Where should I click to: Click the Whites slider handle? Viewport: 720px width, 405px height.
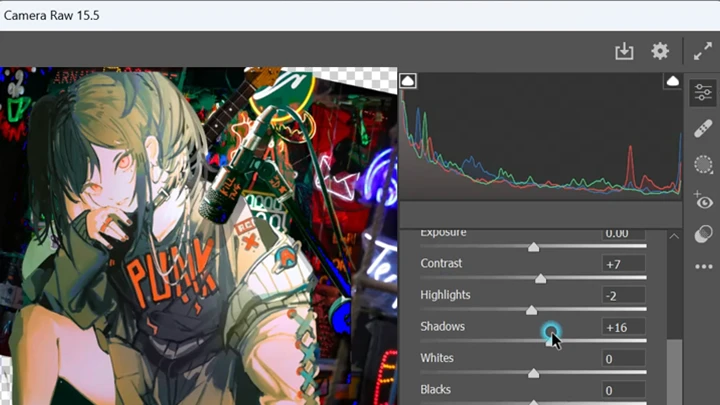pyautogui.click(x=533, y=373)
